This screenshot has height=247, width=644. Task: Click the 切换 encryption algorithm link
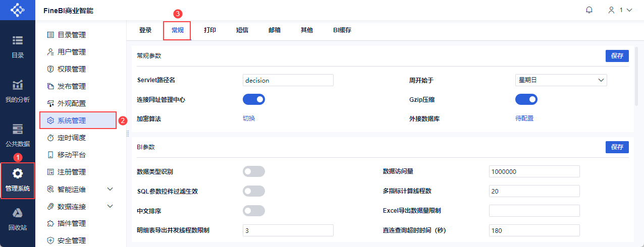pyautogui.click(x=249, y=118)
